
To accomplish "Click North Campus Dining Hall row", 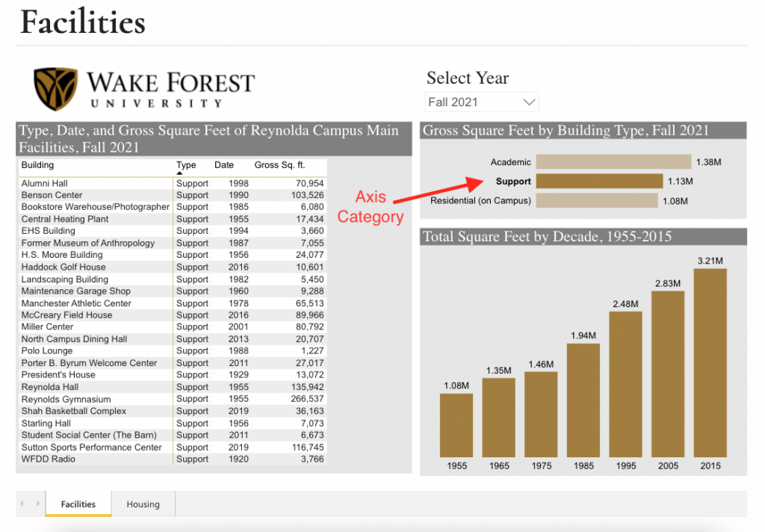I will click(173, 338).
